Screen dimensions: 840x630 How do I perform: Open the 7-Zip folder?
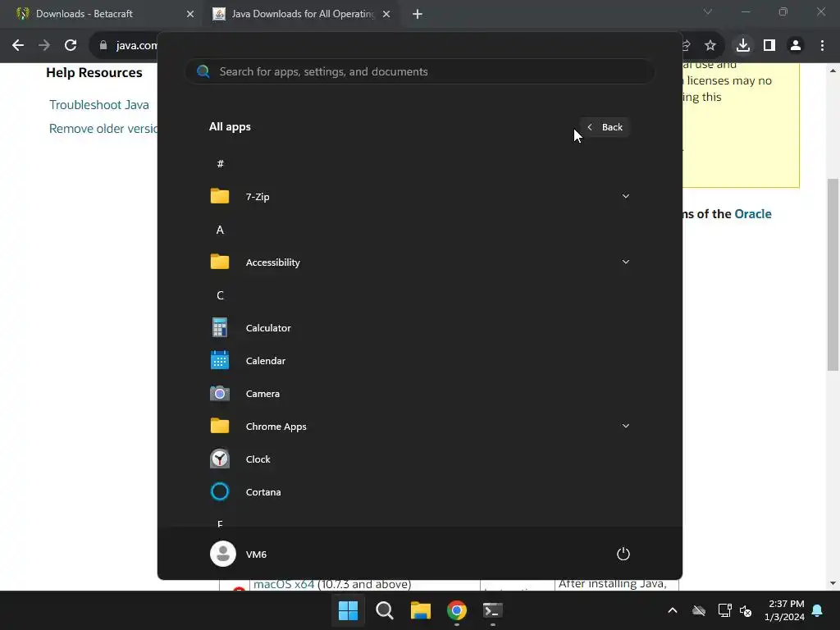pos(419,197)
